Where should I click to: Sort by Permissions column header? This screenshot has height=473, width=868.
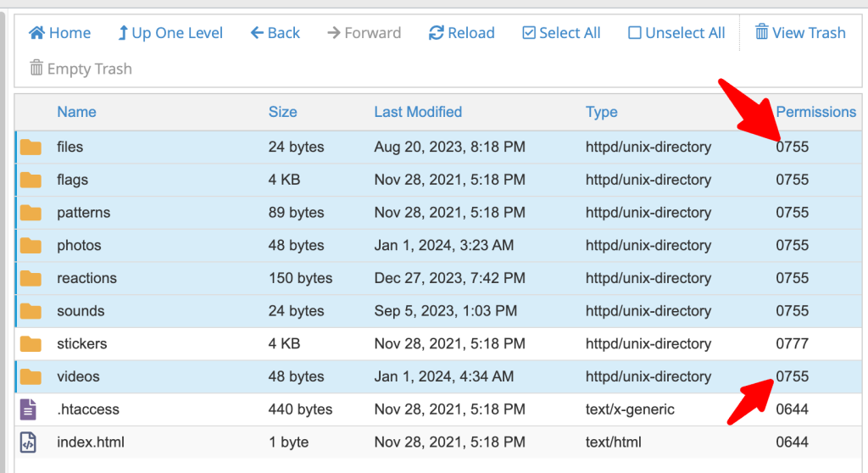pos(816,112)
